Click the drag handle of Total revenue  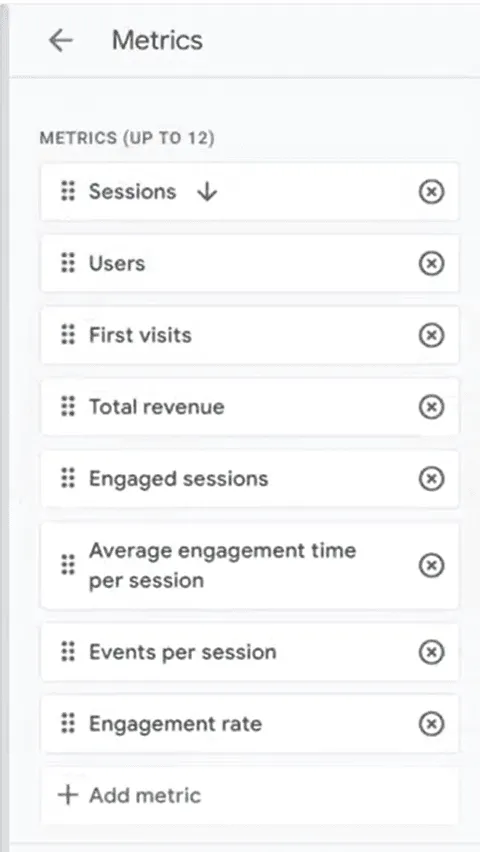[x=68, y=407]
